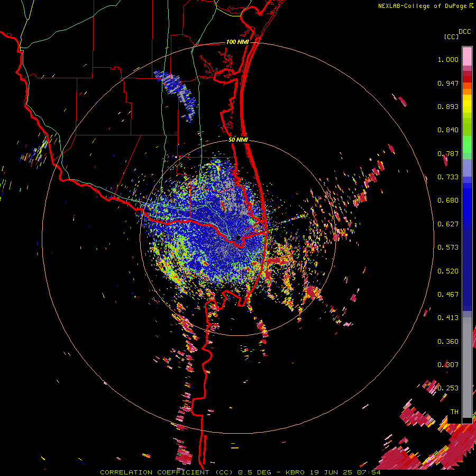Click the DCC legend label

465,32
